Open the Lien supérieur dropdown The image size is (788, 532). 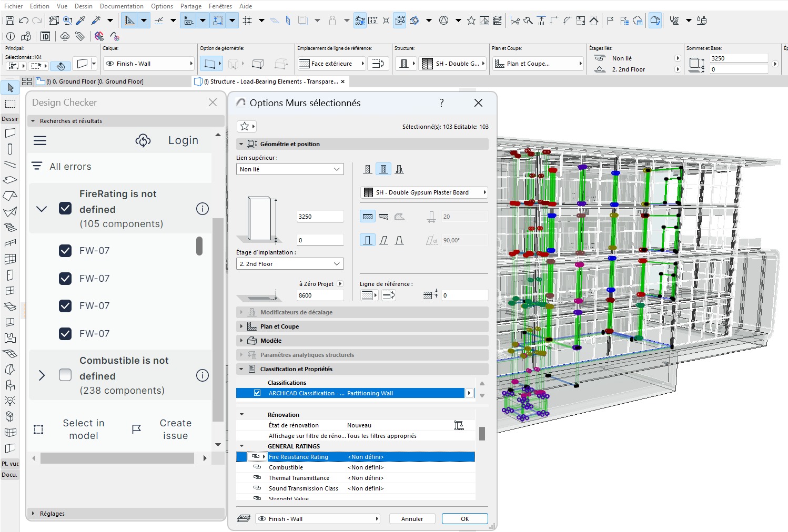(290, 169)
